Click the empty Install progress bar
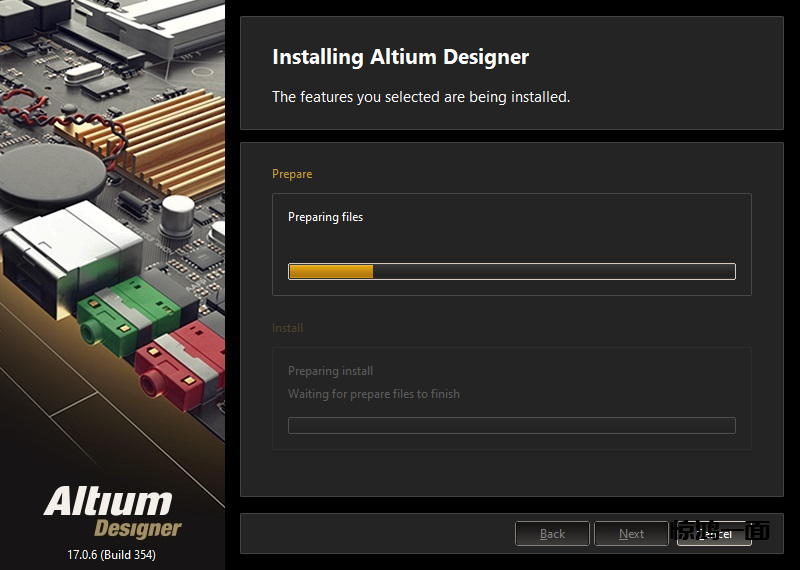800x570 pixels. [x=511, y=425]
